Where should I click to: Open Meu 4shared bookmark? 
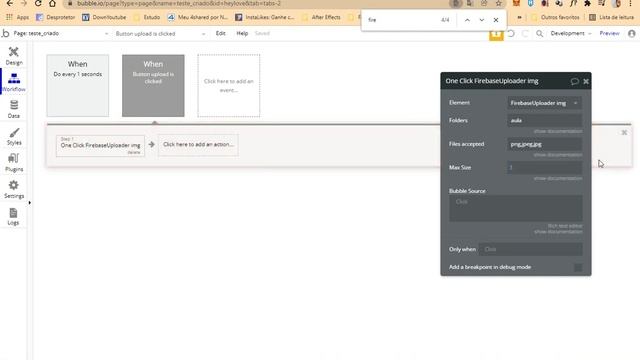[198, 17]
